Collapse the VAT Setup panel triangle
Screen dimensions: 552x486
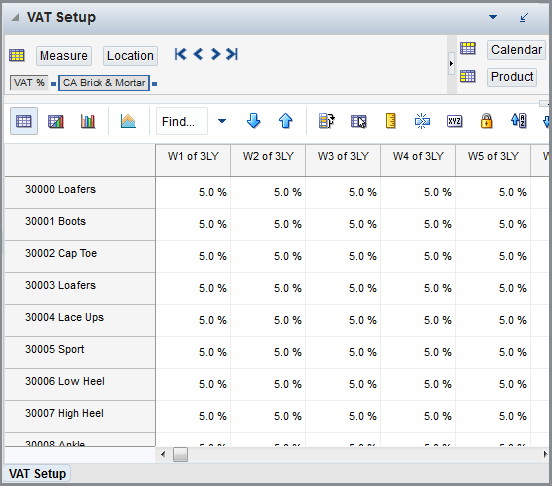pos(15,17)
